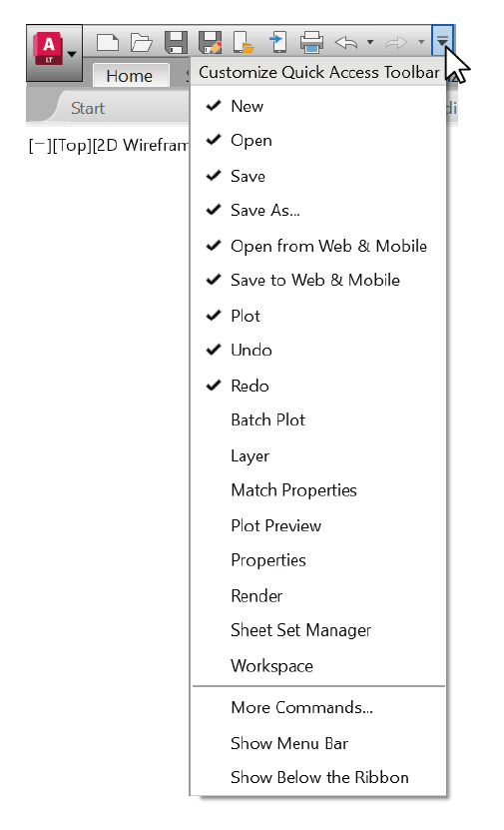Click the Save to Web & Mobile icon
Image resolution: width=504 pixels, height=830 pixels.
tap(277, 42)
